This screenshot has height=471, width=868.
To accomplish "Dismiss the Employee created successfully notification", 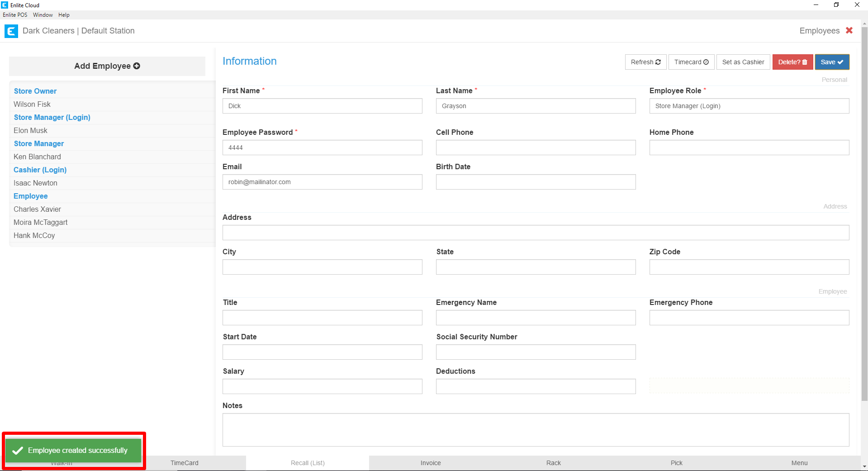I will pyautogui.click(x=73, y=451).
